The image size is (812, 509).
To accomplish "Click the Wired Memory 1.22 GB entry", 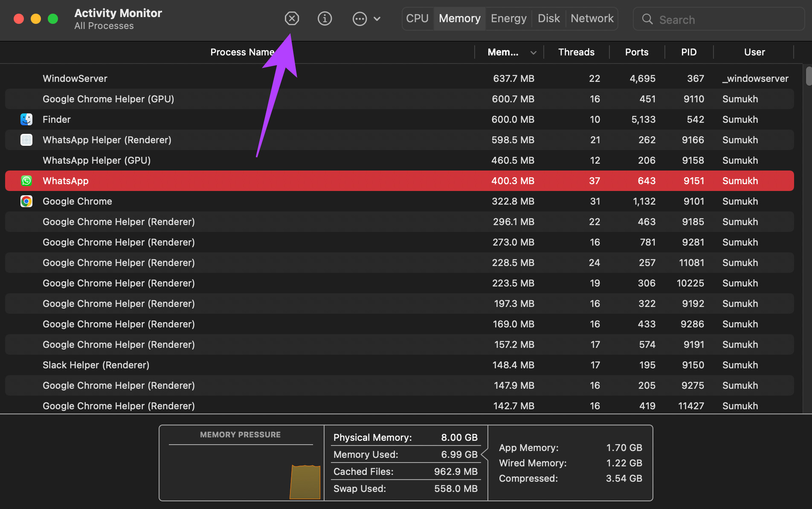I will point(571,463).
